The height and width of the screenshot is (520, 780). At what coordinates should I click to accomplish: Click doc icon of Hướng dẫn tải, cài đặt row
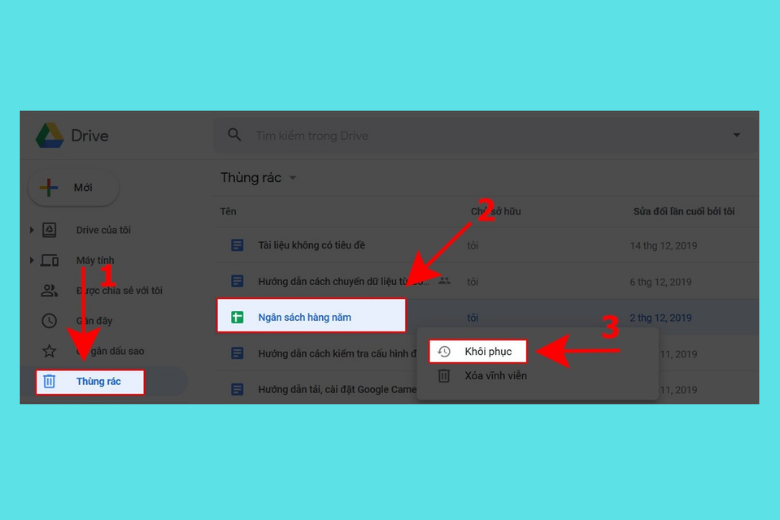pyautogui.click(x=237, y=390)
